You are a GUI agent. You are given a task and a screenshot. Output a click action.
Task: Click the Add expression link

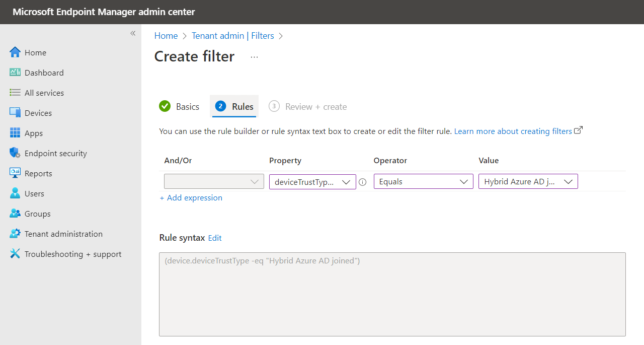click(x=191, y=197)
